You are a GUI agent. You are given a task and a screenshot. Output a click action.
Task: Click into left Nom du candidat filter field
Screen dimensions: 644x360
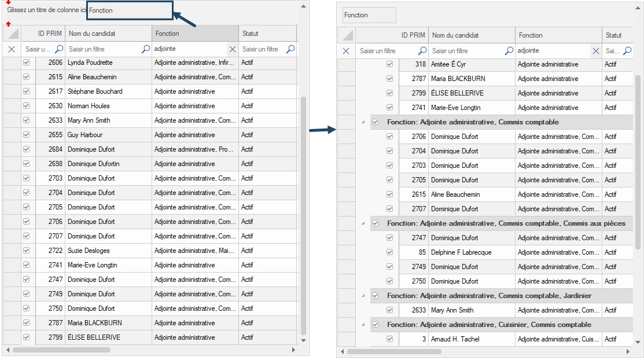pos(103,49)
